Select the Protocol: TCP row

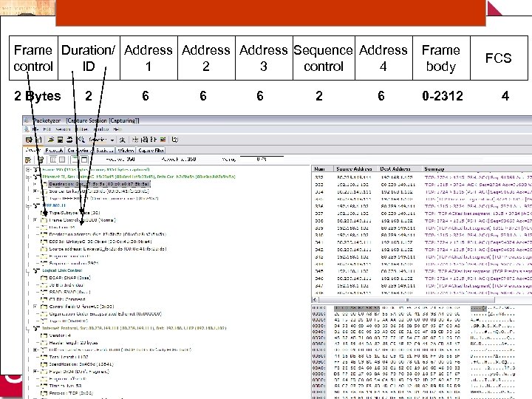[x=71, y=393]
